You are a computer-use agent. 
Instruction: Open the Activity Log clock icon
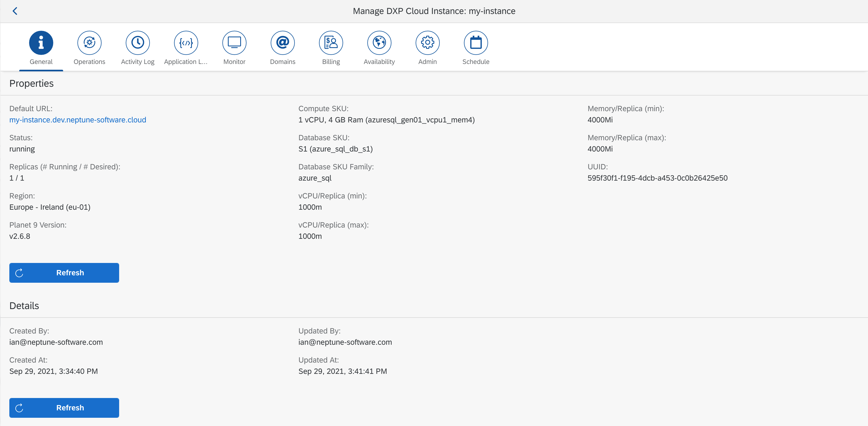[x=138, y=43]
